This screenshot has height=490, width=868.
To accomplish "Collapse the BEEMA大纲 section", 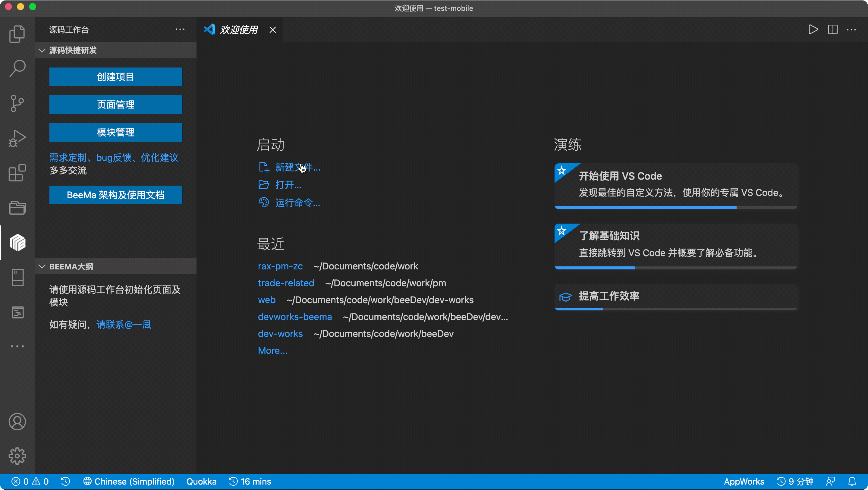I will coord(115,267).
